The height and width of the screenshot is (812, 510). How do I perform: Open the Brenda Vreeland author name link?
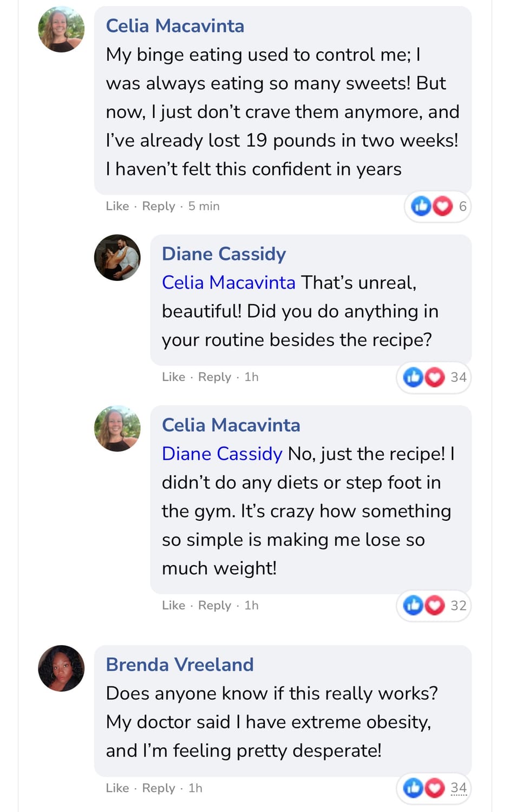179,665
